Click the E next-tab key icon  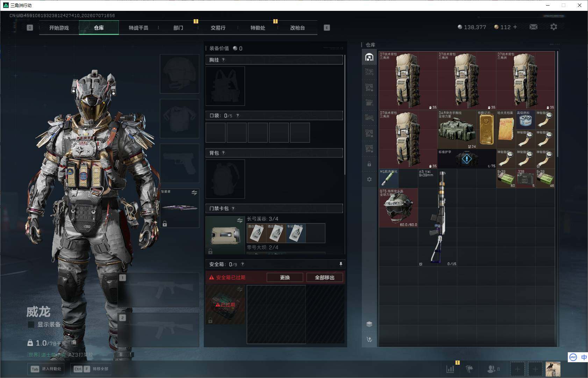click(327, 28)
